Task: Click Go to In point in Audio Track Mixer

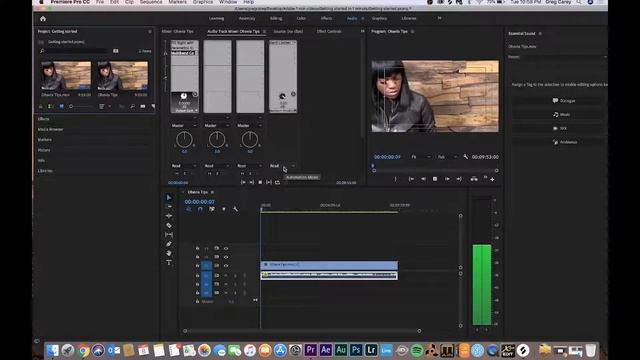Action: (243, 182)
